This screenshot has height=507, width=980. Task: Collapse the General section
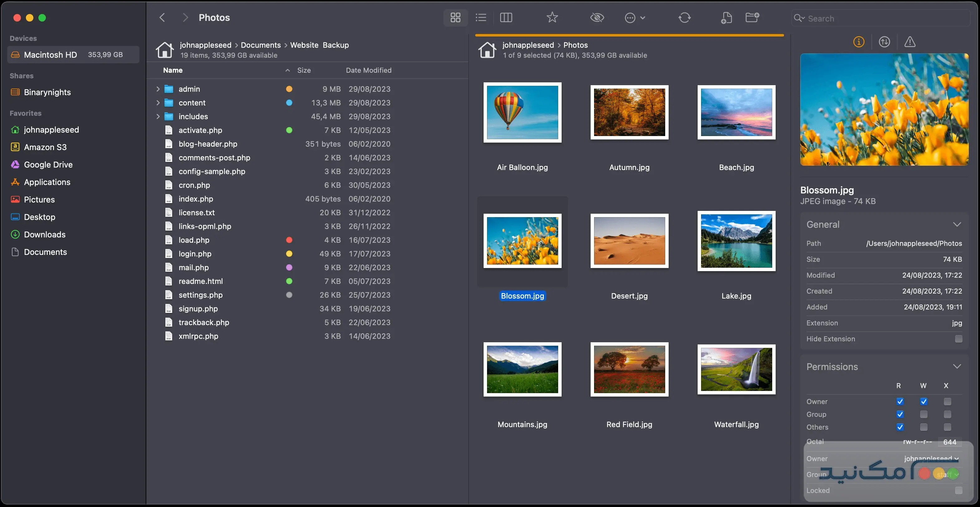(957, 224)
